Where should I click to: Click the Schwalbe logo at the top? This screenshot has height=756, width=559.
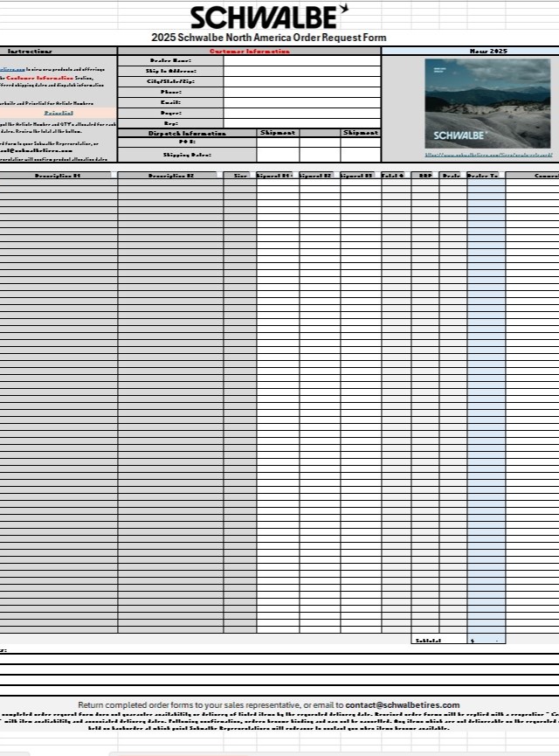click(269, 17)
